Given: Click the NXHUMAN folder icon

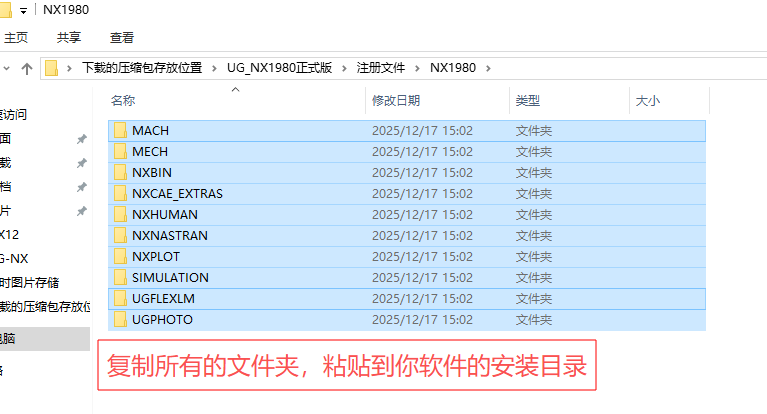Looking at the screenshot, I should coord(120,215).
